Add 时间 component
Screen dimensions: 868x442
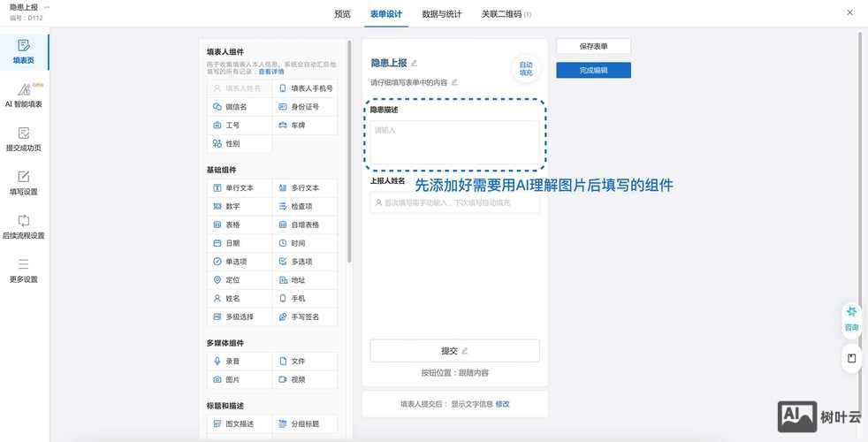coord(305,243)
